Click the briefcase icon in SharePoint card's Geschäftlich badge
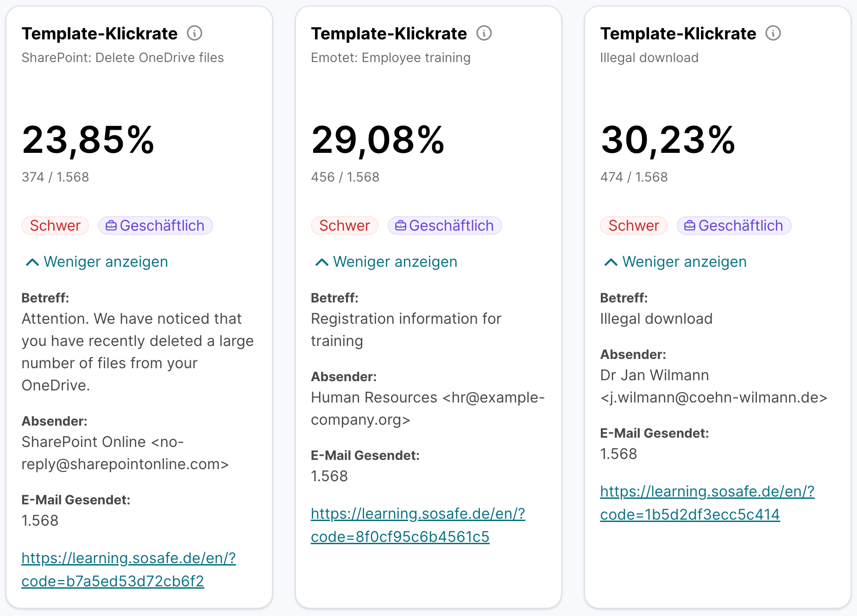This screenshot has height=616, width=857. tap(111, 226)
